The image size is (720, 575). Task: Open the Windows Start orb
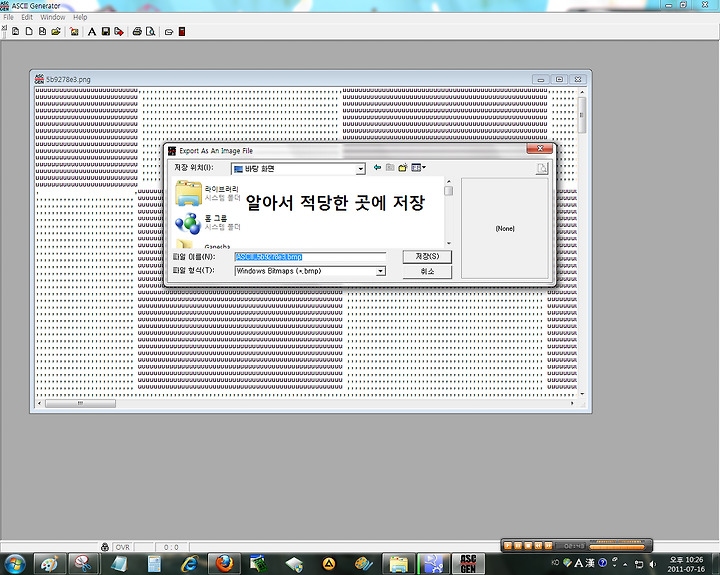(15, 564)
